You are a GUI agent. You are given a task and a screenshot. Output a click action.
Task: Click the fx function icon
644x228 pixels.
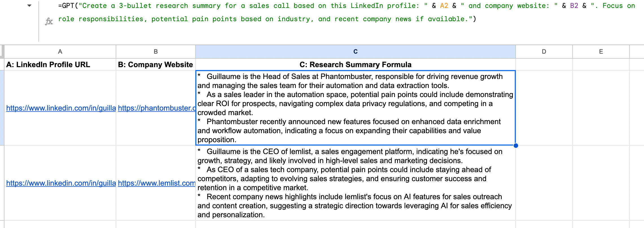(x=49, y=21)
